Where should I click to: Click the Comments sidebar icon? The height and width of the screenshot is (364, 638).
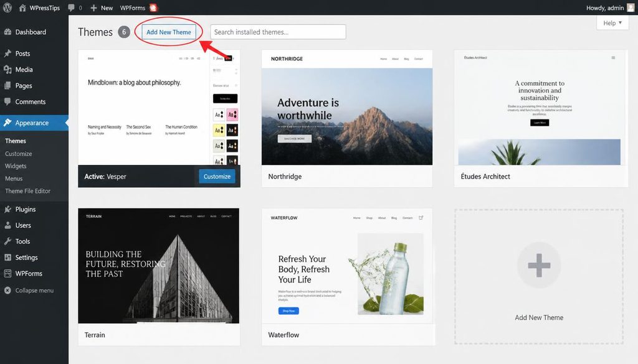(x=7, y=101)
